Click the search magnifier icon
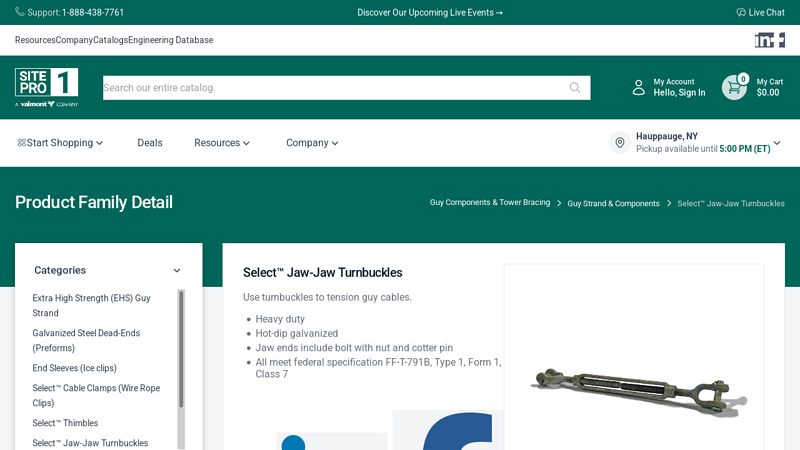The width and height of the screenshot is (800, 450). tap(575, 88)
